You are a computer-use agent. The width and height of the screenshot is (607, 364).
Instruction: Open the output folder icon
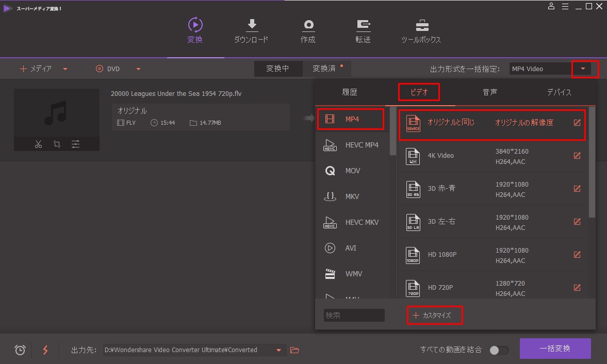click(x=294, y=350)
